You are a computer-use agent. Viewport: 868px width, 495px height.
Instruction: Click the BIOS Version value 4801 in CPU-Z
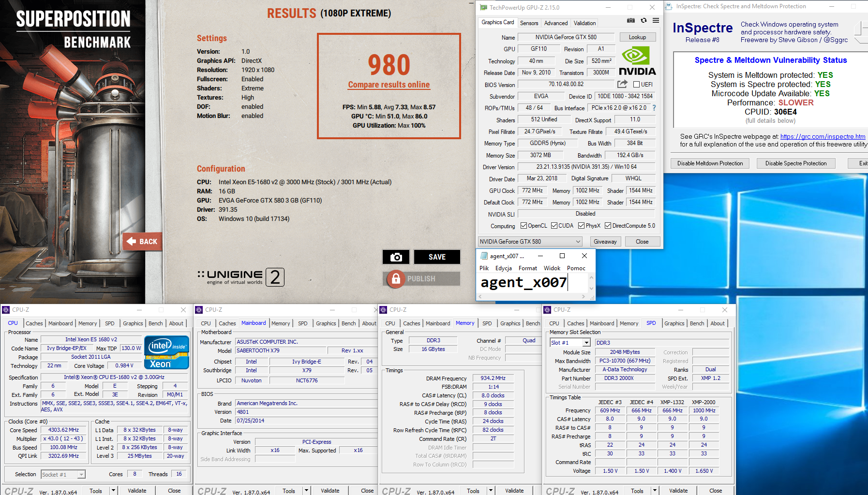(x=306, y=412)
